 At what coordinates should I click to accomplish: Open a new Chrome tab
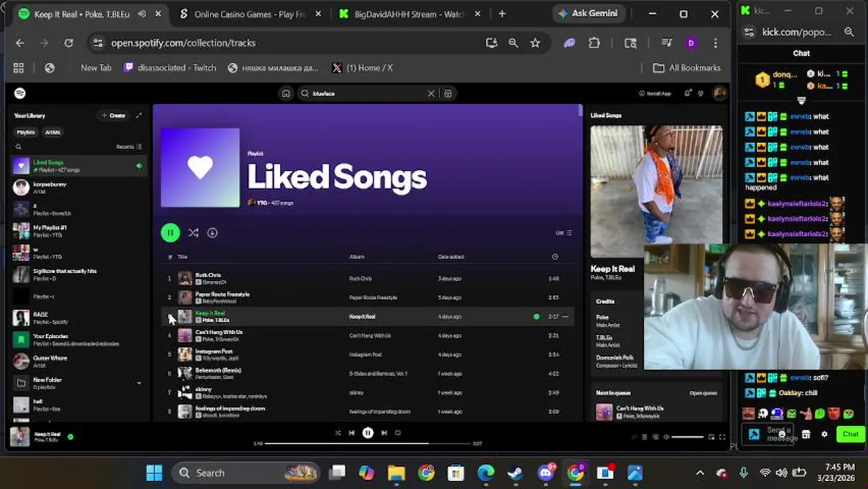click(502, 14)
